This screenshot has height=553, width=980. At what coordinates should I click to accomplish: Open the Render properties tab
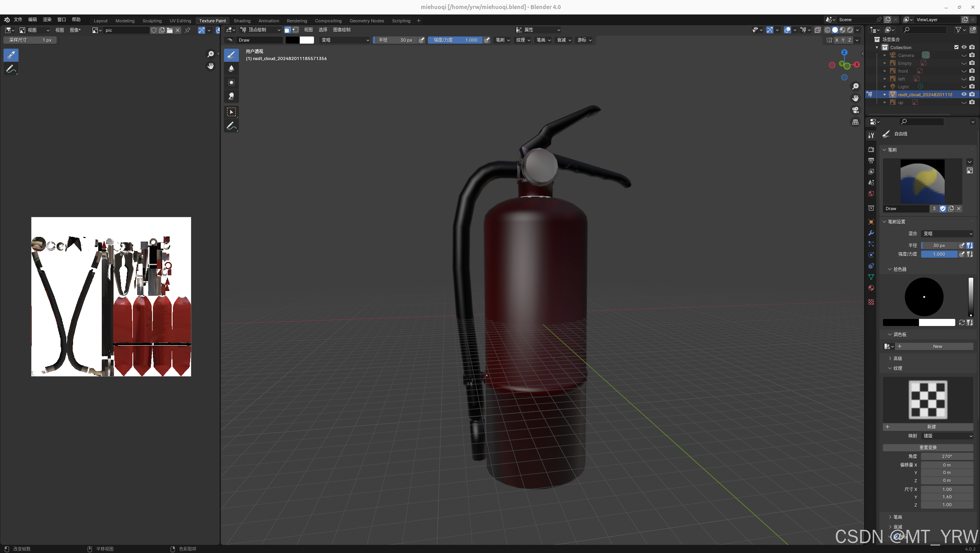click(x=871, y=150)
